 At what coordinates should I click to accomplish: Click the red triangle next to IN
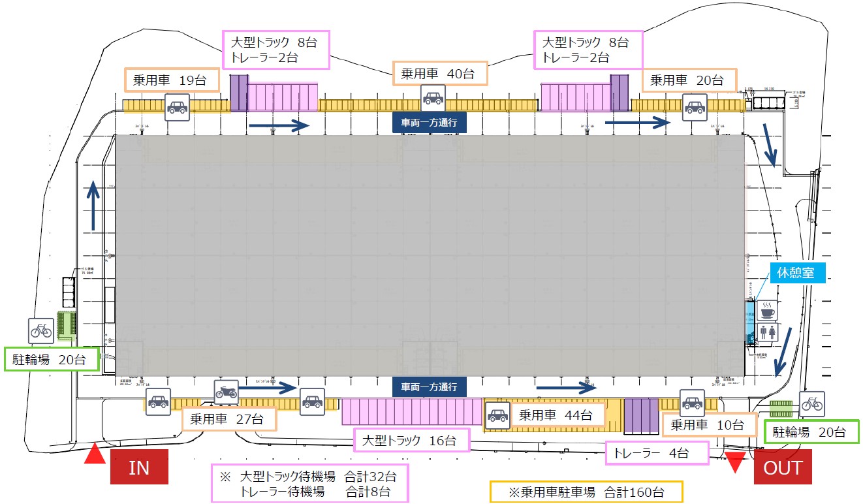[95, 454]
